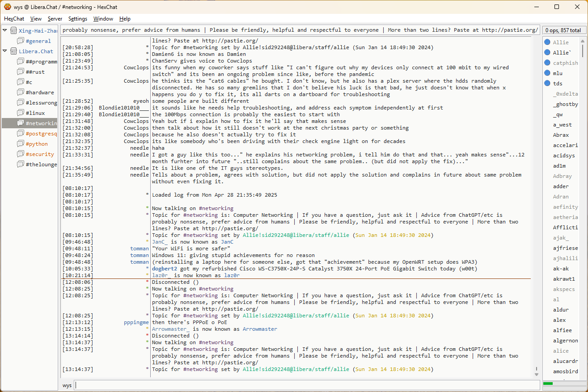Image resolution: width=588 pixels, height=392 pixels.
Task: Click the chat area scrollbar down arrow
Action: coord(537,374)
